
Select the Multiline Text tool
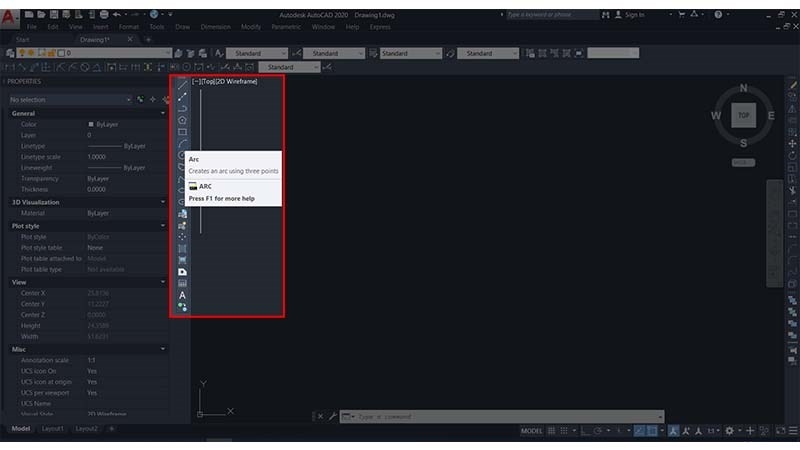tap(182, 295)
